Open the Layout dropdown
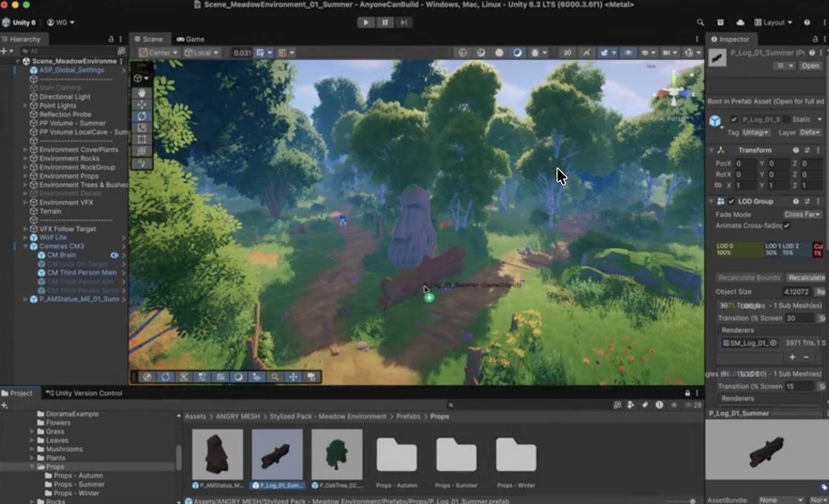829x504 pixels. click(x=774, y=23)
